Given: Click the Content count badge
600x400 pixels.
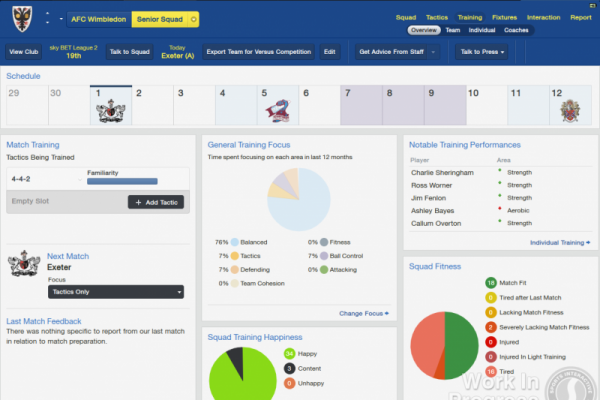Looking at the screenshot, I should click(289, 369).
